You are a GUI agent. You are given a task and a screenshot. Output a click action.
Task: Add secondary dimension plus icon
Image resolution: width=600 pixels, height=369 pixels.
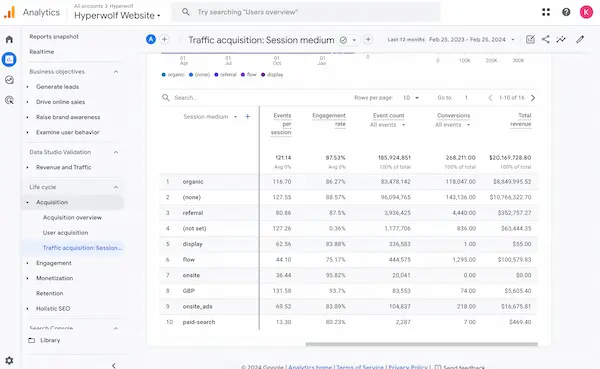[248, 116]
